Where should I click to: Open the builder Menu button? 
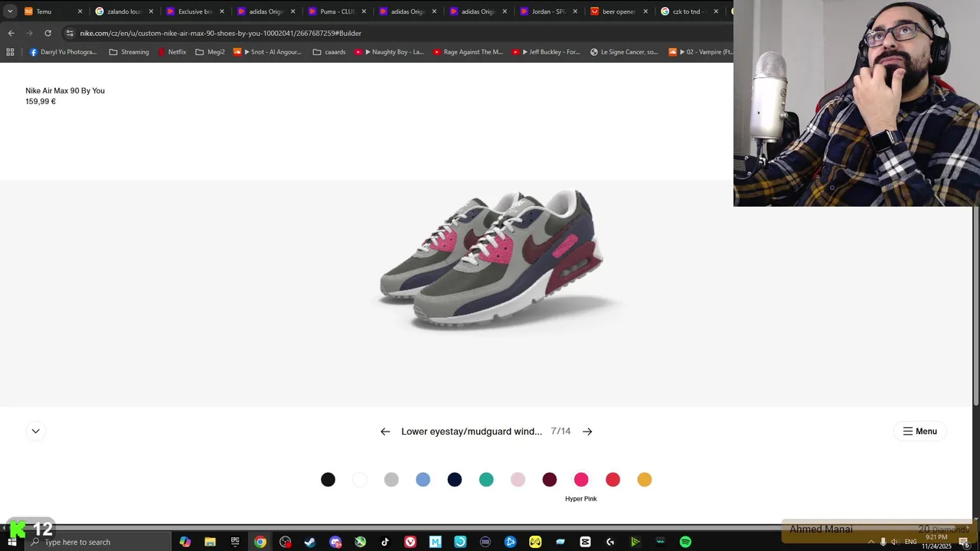click(x=920, y=431)
